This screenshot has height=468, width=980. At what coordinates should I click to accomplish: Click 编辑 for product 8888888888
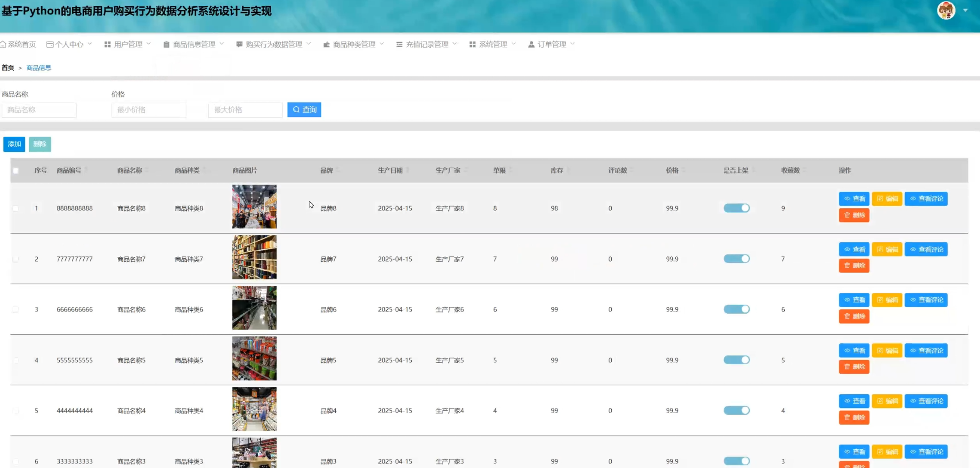(x=887, y=199)
